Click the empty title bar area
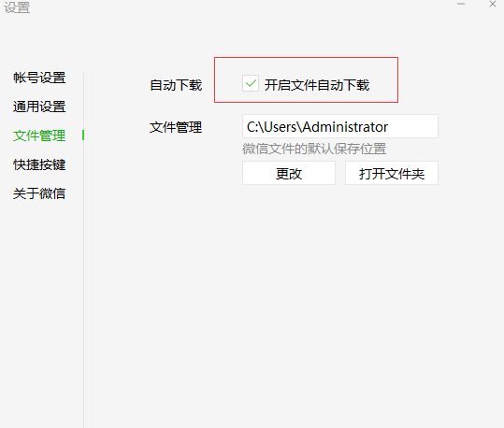504x428 pixels. [x=241, y=7]
